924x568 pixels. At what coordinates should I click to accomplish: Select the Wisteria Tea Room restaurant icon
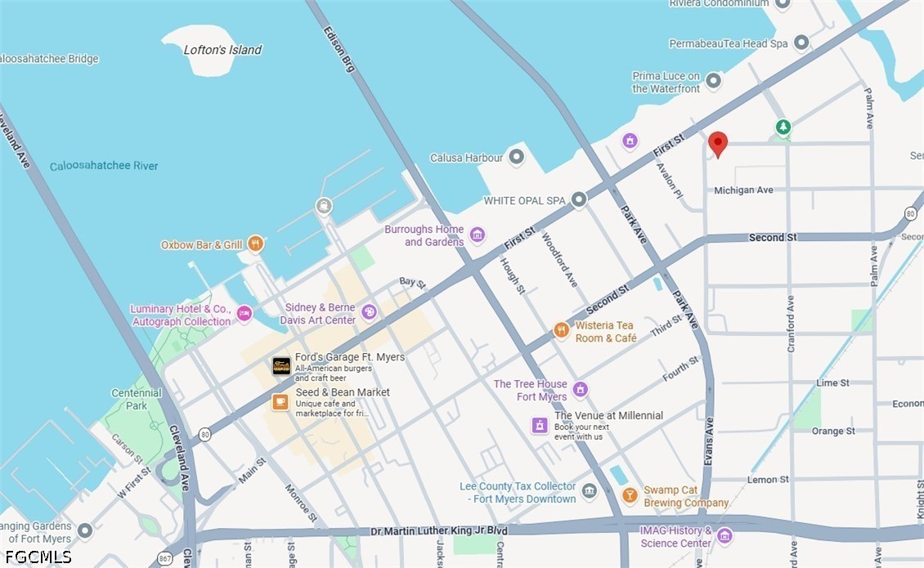[x=562, y=330]
